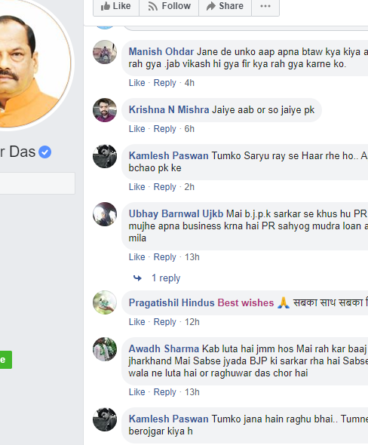Click Pragatishil Hindus avatar image
The height and width of the screenshot is (445, 368).
click(x=105, y=303)
